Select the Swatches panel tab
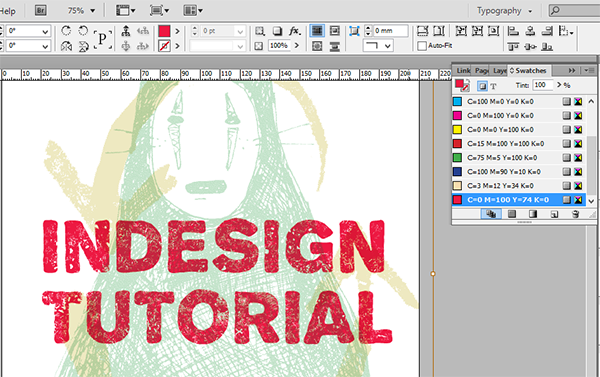600x377 pixels. point(530,70)
